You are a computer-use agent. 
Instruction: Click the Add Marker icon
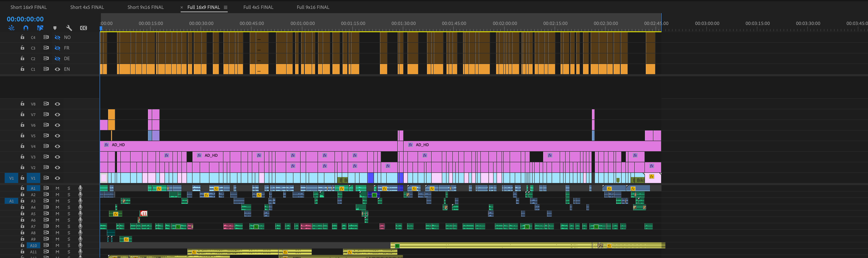(x=55, y=28)
